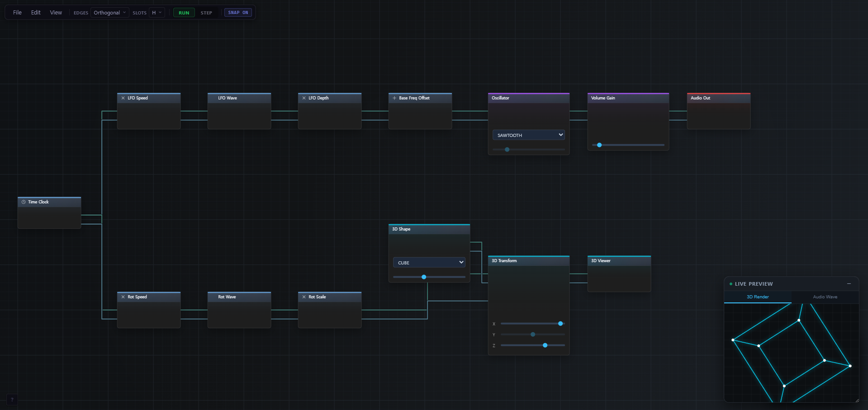
Task: Select the 3D Shape node title
Action: point(401,229)
